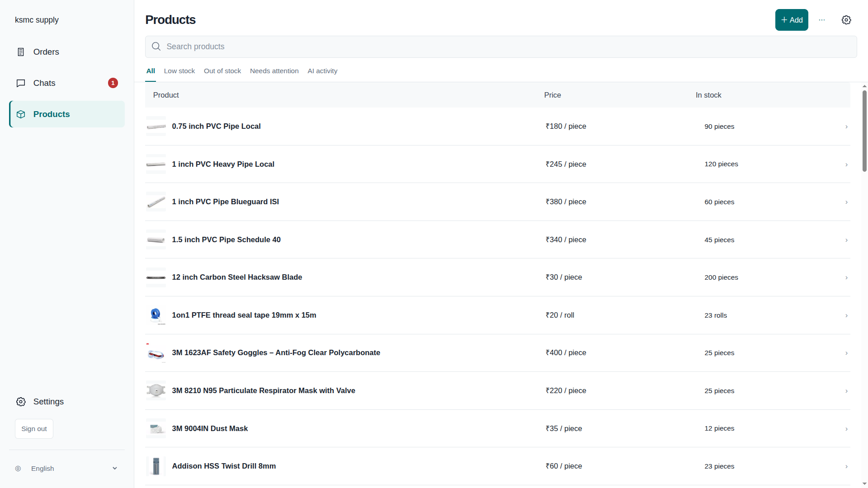The image size is (868, 488).
Task: Open thumbnail of 3M 8210 N95 Respirator Mask
Action: [156, 391]
